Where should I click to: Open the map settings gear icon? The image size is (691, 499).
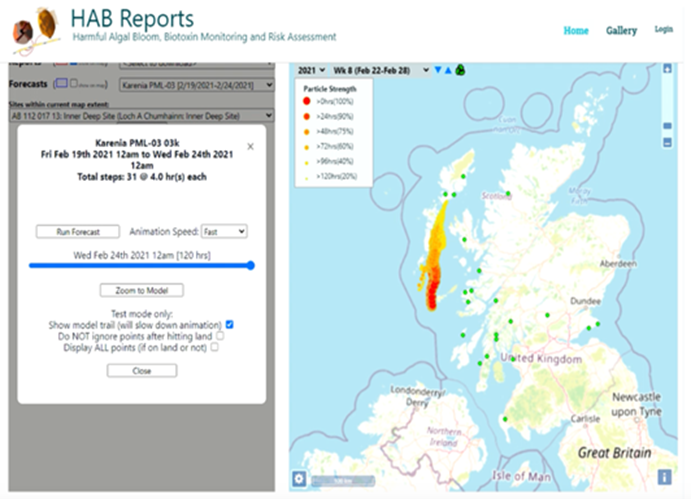(299, 479)
